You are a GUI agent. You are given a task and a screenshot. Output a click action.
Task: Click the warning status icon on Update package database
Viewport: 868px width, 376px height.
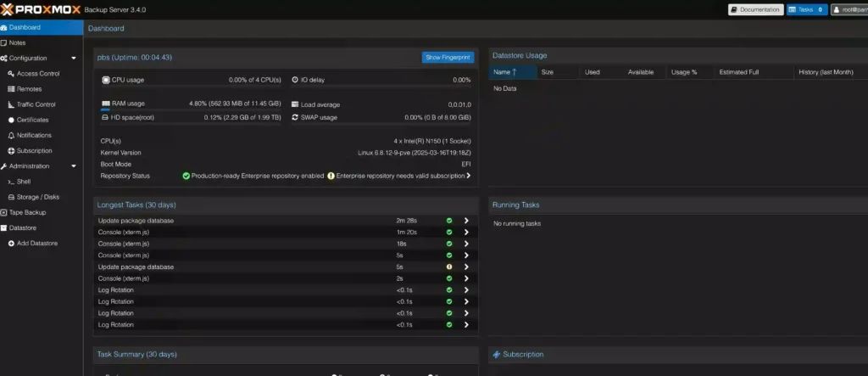449,267
